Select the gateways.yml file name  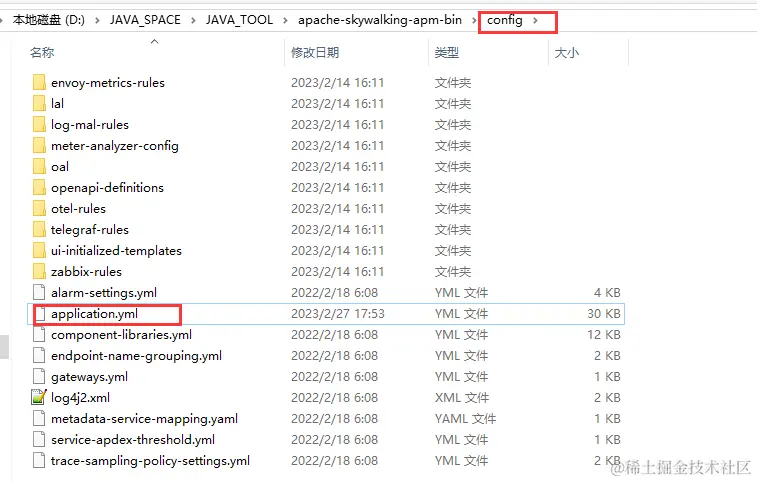click(89, 377)
